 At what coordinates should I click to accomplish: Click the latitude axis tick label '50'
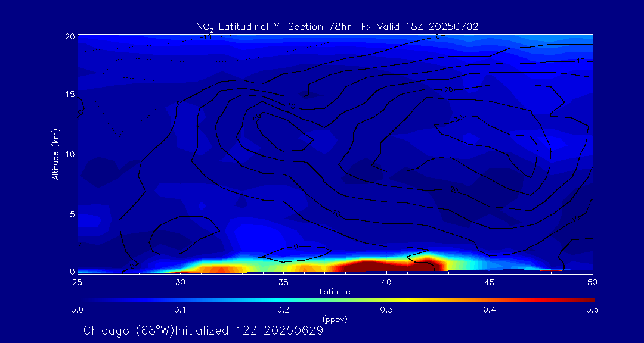[x=593, y=282]
